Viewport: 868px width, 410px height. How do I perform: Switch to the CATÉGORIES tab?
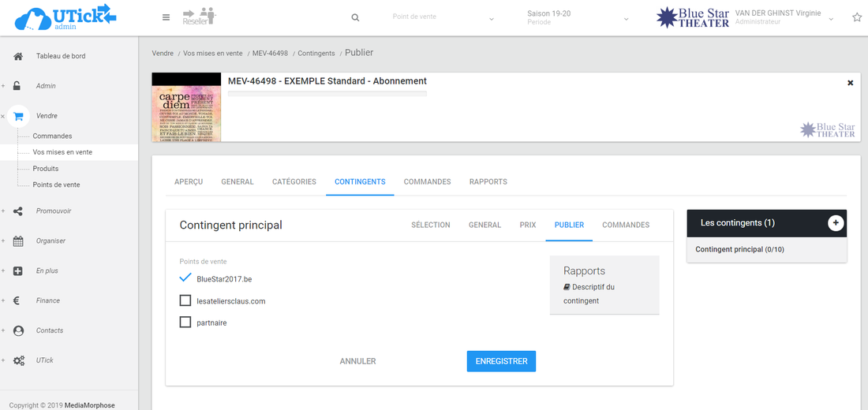294,181
